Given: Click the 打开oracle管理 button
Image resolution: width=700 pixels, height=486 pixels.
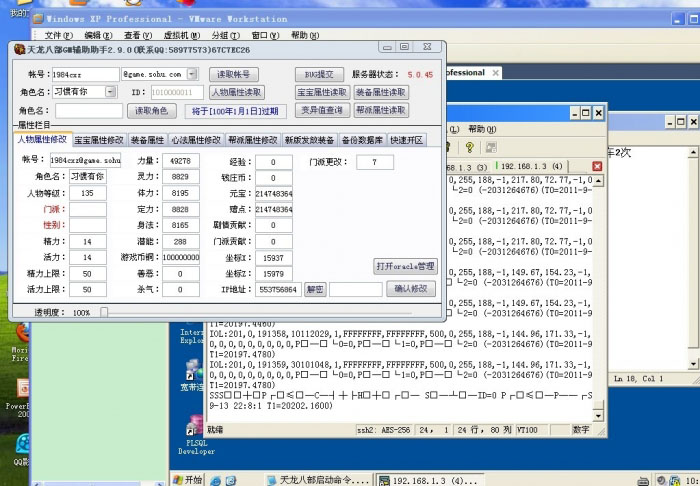Looking at the screenshot, I should click(405, 266).
